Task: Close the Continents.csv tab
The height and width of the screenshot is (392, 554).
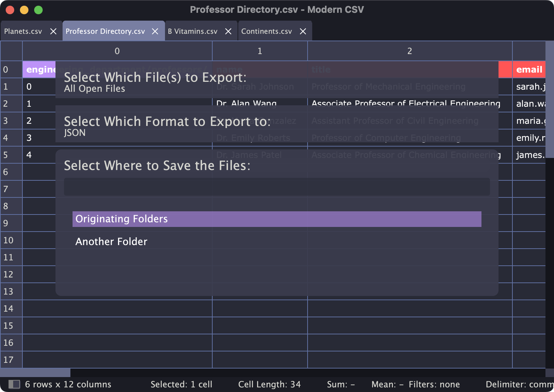Action: [303, 31]
